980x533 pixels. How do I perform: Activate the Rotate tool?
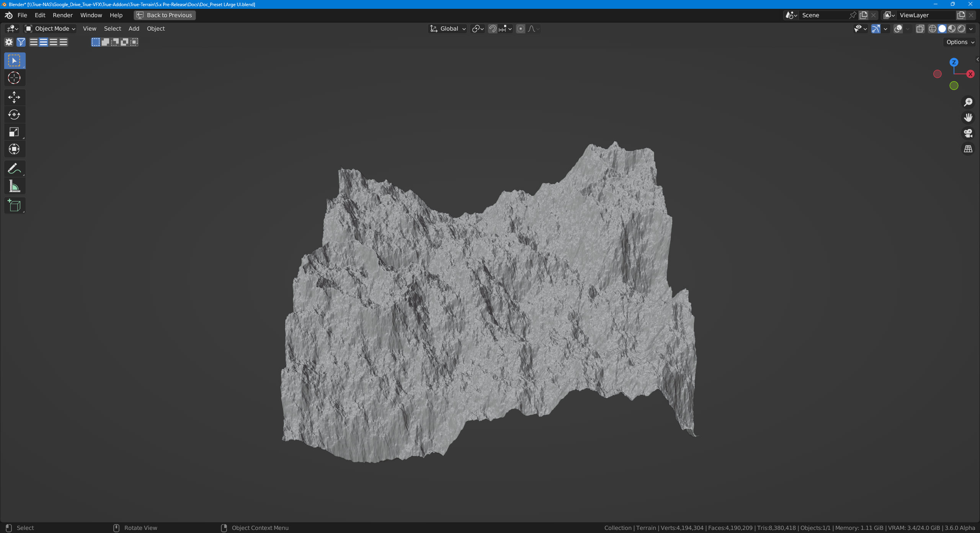14,114
